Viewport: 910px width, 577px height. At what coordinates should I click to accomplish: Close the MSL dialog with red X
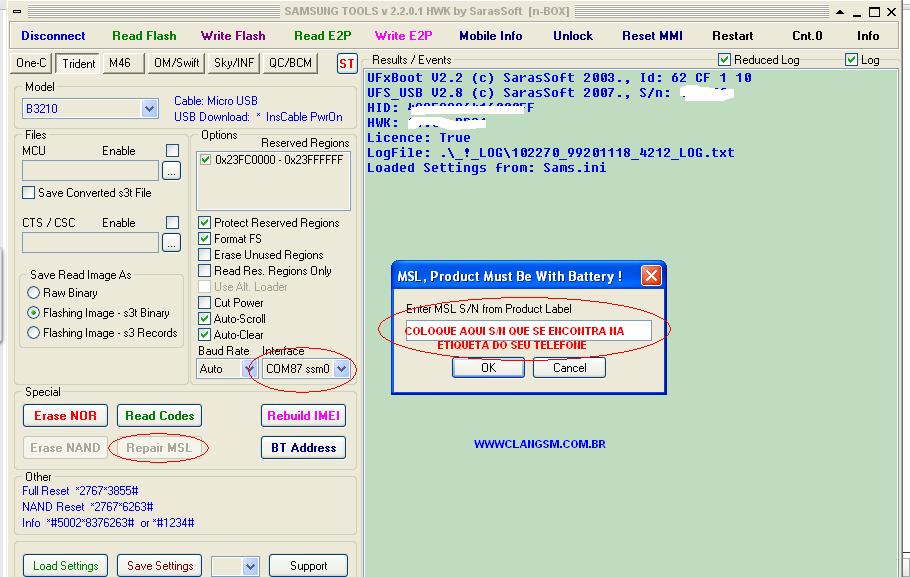pos(651,276)
